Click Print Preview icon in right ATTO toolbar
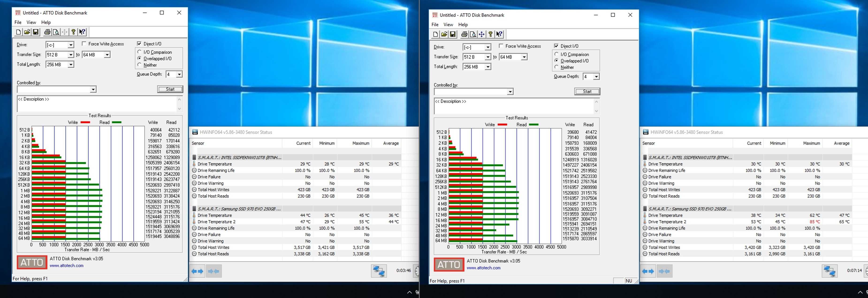The height and width of the screenshot is (298, 868). click(473, 34)
